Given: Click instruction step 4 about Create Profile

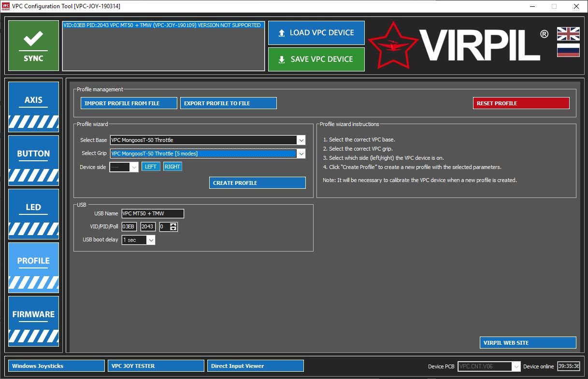Looking at the screenshot, I should 412,167.
